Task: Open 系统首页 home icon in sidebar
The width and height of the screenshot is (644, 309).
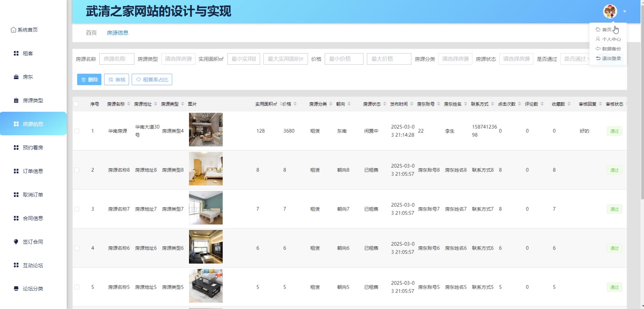Action: click(x=13, y=30)
